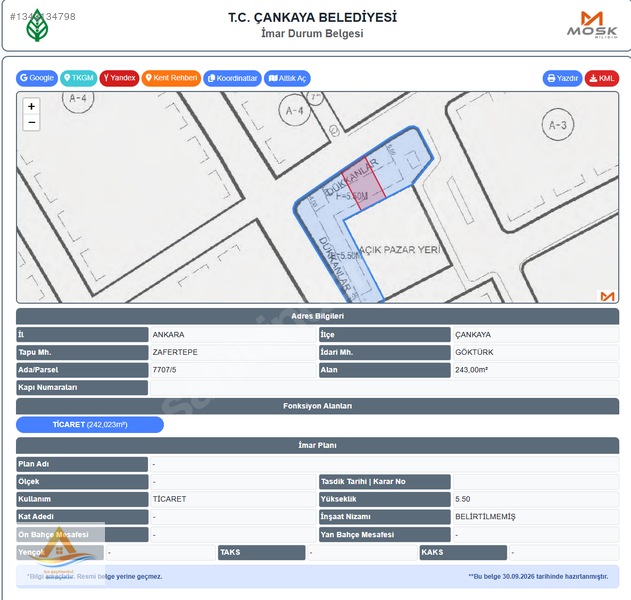Click the MOSK logo in header
The image size is (631, 600).
[x=592, y=25]
